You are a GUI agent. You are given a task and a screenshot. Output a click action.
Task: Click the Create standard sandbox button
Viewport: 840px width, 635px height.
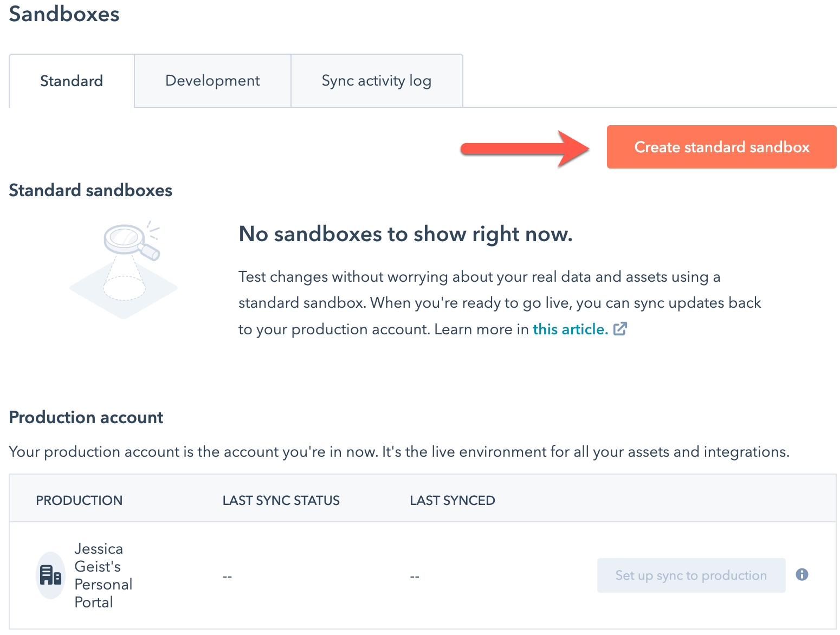(x=721, y=146)
